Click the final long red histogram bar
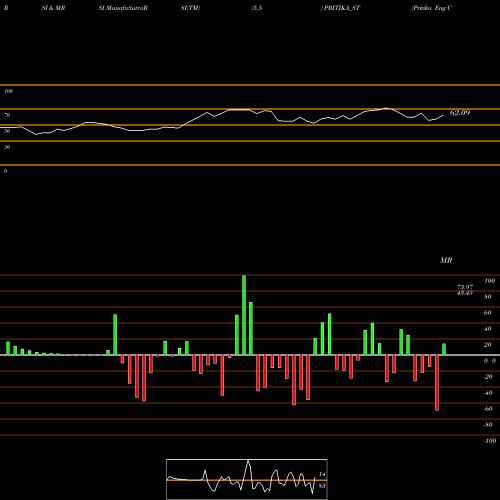 click(x=437, y=383)
